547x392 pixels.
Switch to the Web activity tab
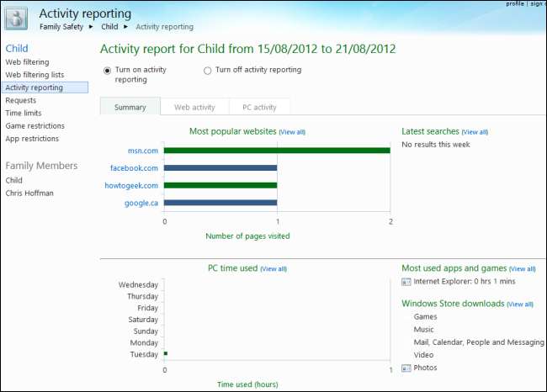194,107
